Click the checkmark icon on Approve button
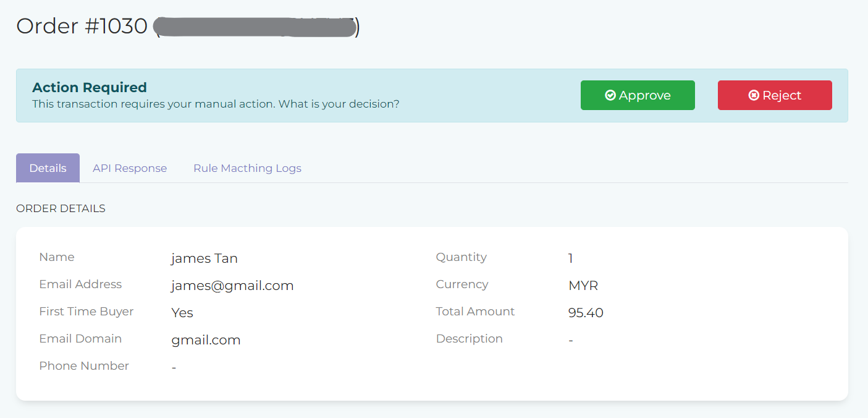This screenshot has width=868, height=418. coord(610,95)
